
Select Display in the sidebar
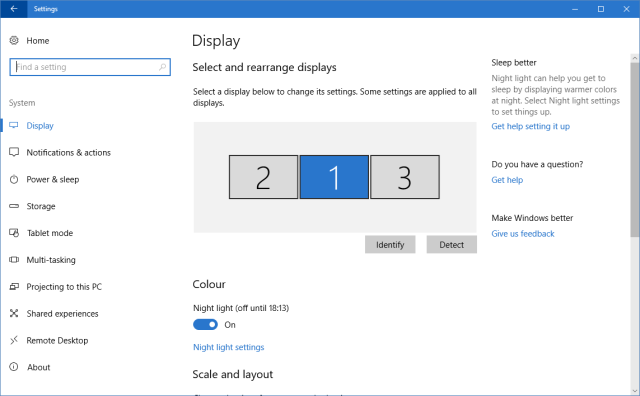click(x=40, y=126)
